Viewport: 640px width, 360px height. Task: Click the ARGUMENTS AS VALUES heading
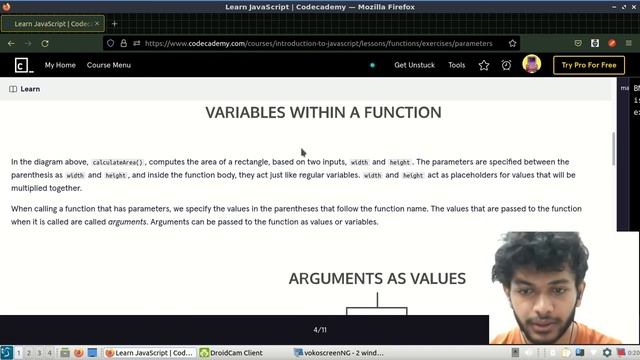(x=377, y=278)
